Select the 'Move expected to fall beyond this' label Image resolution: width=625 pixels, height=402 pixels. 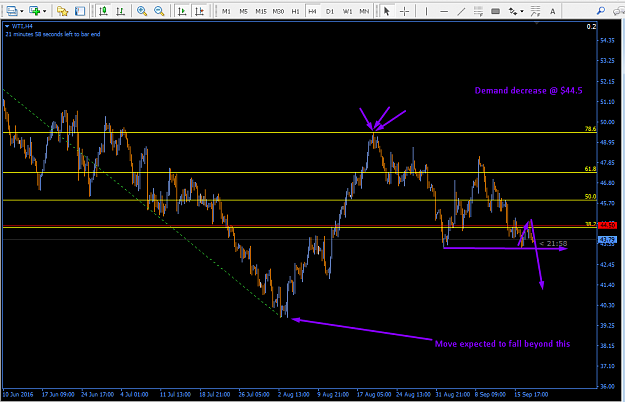tap(502, 344)
